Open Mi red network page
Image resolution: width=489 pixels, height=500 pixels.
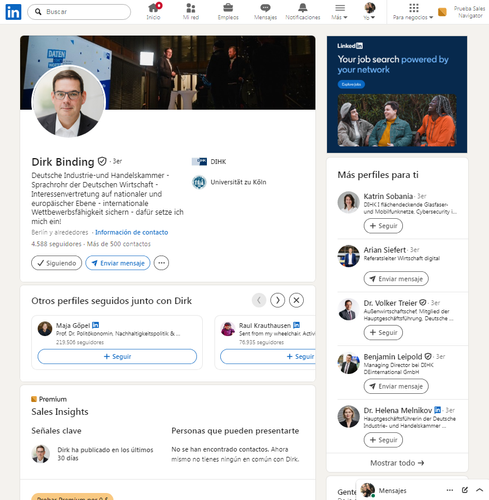pyautogui.click(x=191, y=12)
